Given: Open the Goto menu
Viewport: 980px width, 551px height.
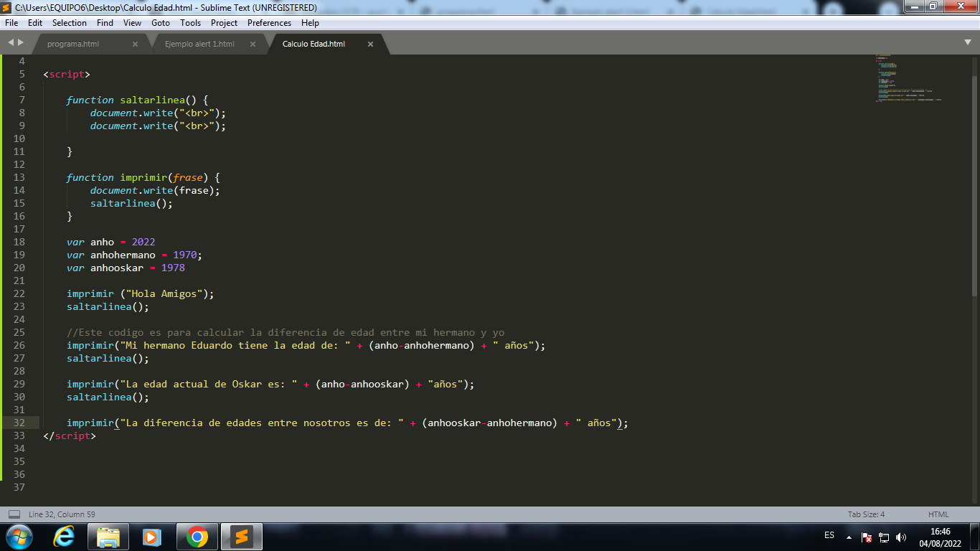Looking at the screenshot, I should click(x=161, y=23).
